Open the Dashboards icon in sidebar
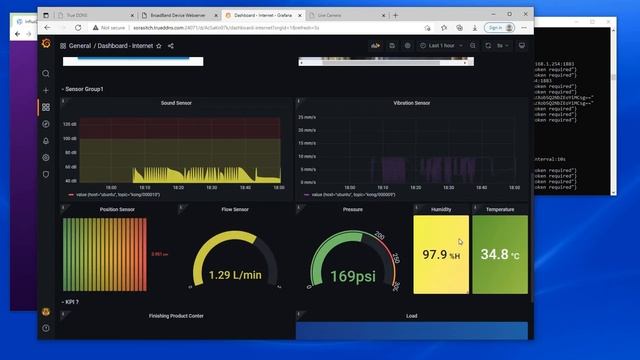640x360 pixels. [46, 107]
